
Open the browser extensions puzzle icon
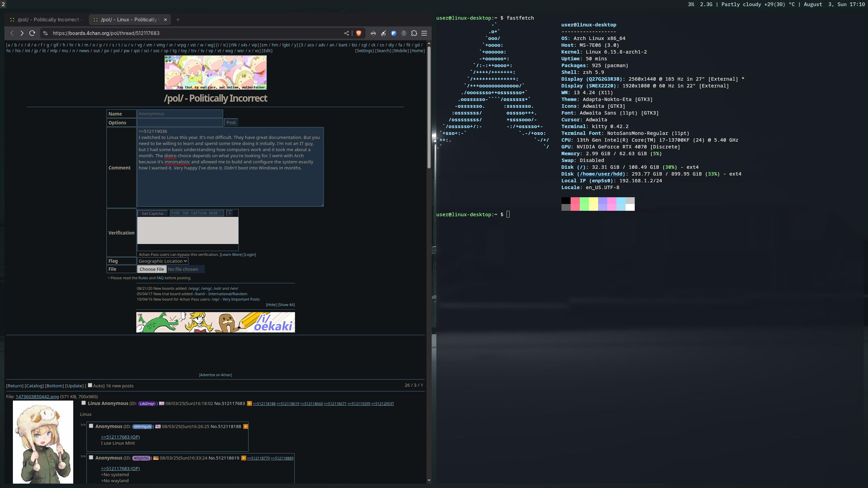coord(414,33)
